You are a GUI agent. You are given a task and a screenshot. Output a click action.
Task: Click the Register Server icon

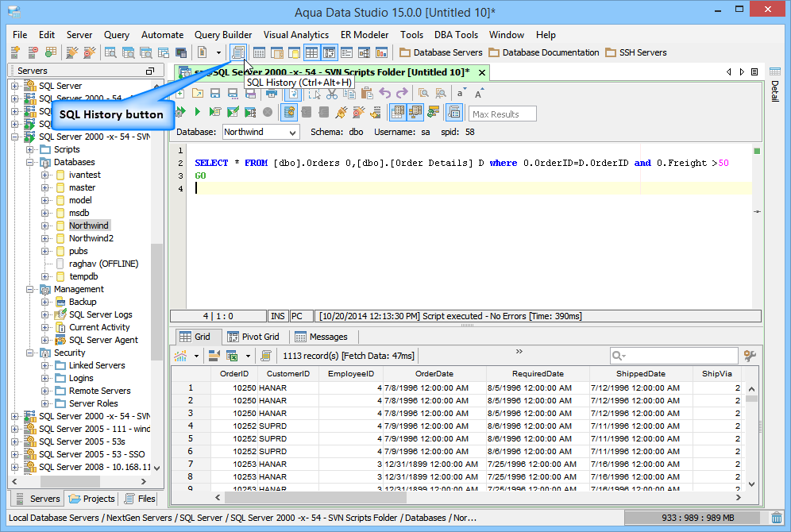[x=15, y=52]
